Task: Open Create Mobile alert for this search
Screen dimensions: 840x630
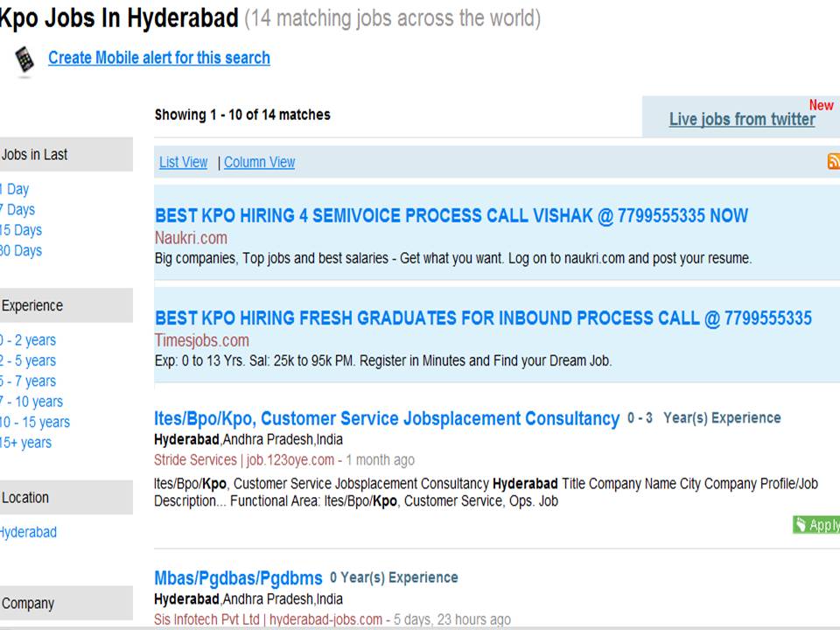Action: point(159,58)
